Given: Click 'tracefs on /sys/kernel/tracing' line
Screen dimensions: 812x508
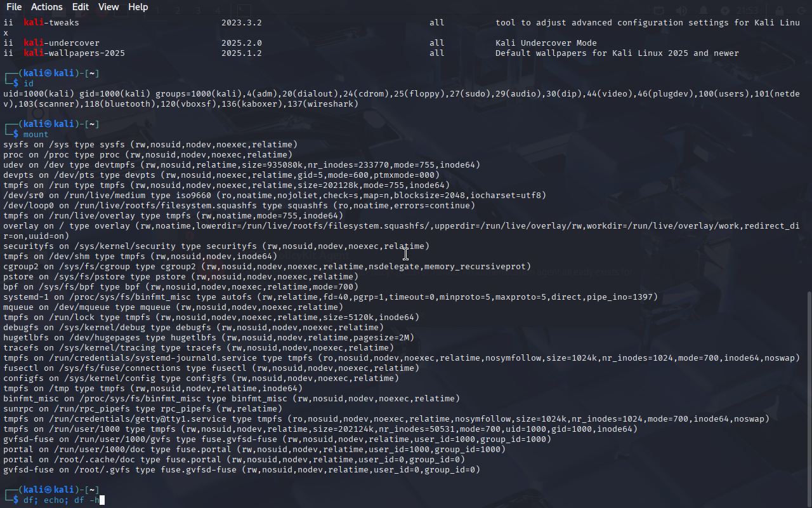Looking at the screenshot, I should (199, 348).
